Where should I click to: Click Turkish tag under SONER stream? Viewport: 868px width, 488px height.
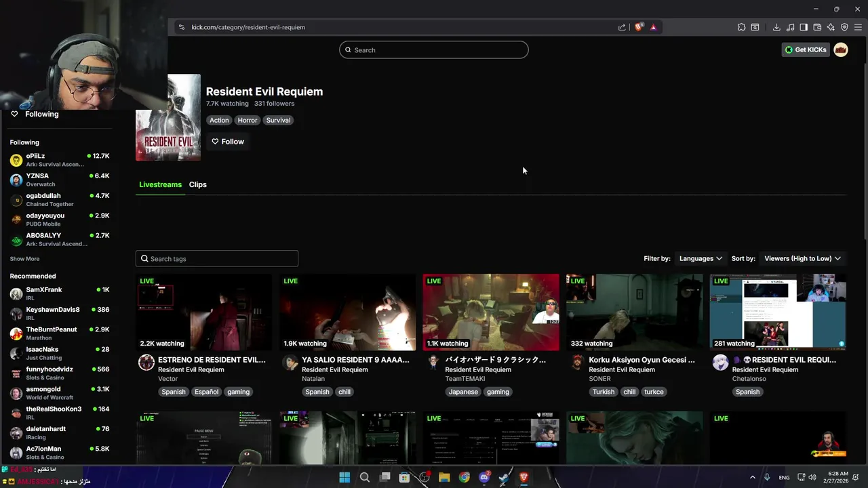pos(604,392)
